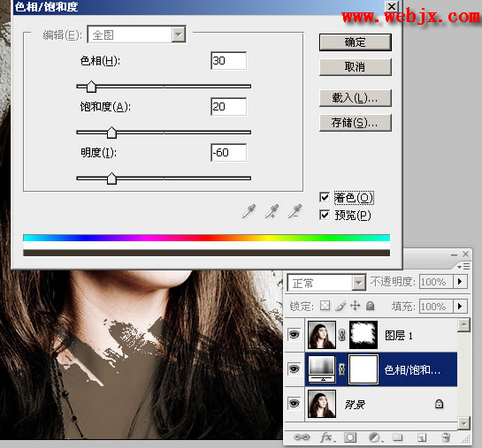
Task: Select the subtract-from-sample eyedropper
Action: 295,211
